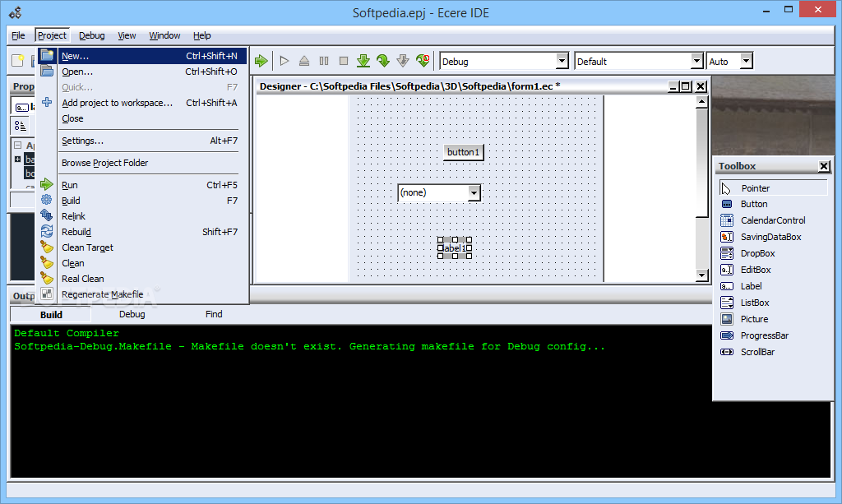Viewport: 842px width, 504px height.
Task: Click the sort-order icon in the properties panel
Action: tap(20, 126)
